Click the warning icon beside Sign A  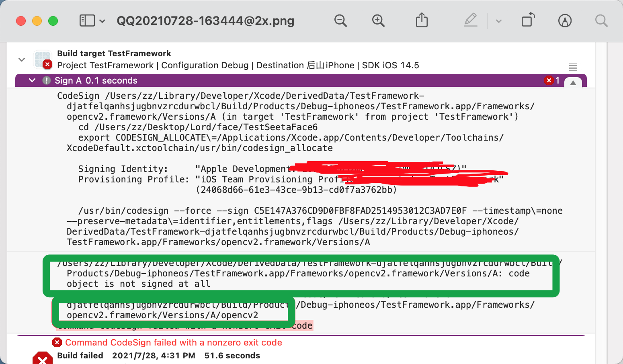click(x=47, y=80)
